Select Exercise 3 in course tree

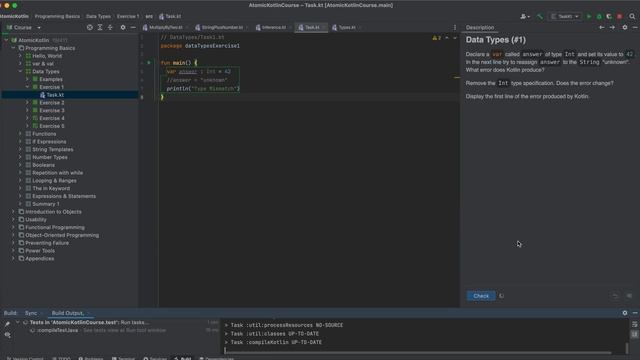pos(52,110)
